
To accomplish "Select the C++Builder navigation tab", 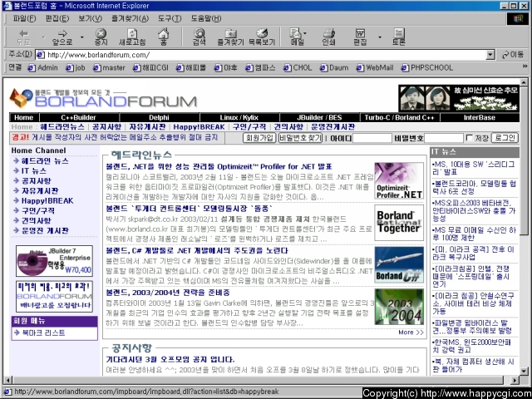I will (x=78, y=117).
